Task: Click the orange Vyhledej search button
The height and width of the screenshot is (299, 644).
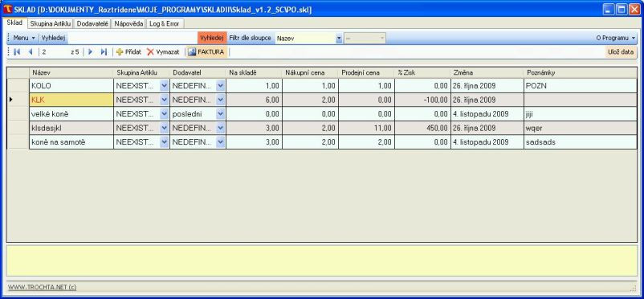Action: pyautogui.click(x=212, y=38)
